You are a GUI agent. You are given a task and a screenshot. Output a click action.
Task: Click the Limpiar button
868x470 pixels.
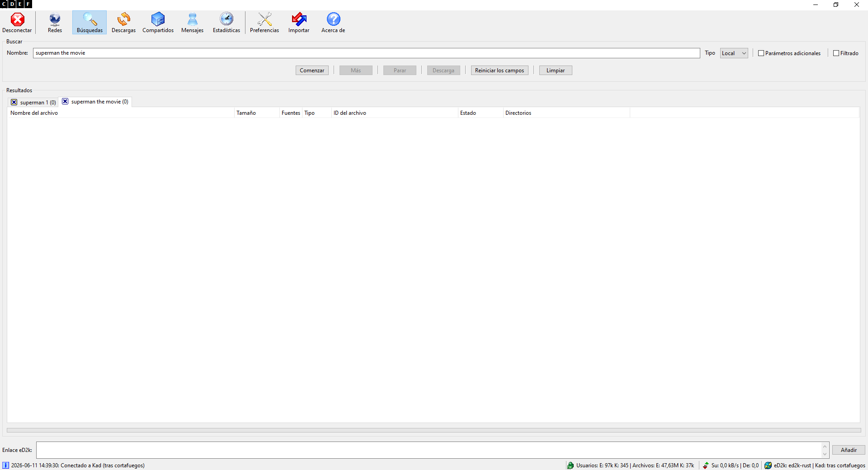click(556, 70)
